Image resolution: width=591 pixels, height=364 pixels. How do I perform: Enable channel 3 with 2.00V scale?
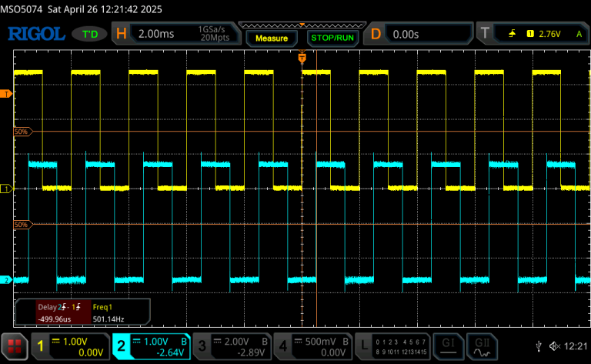click(232, 347)
